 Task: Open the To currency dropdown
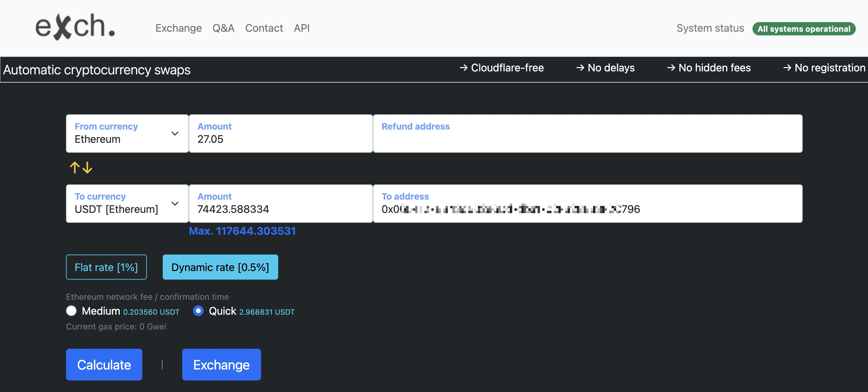(127, 203)
